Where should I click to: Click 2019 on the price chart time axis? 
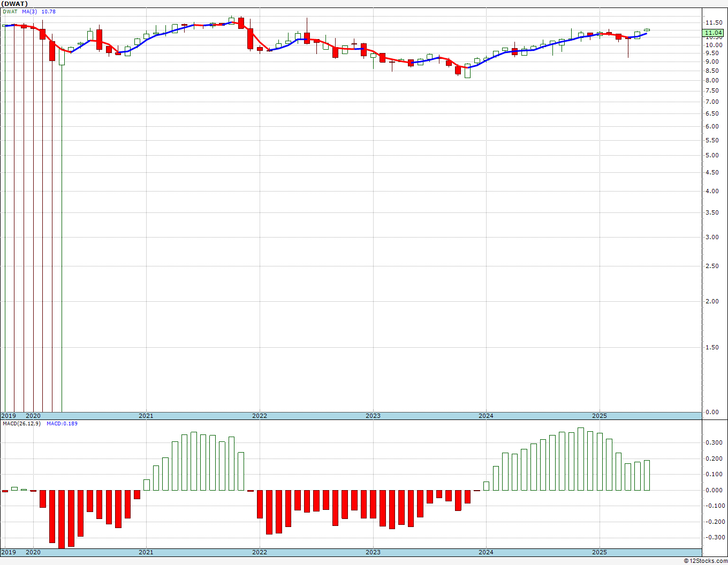click(x=8, y=416)
